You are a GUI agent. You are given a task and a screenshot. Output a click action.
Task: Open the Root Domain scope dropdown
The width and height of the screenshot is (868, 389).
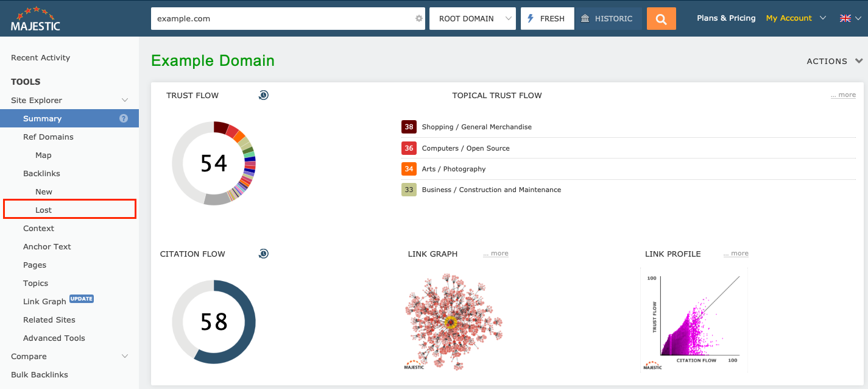point(472,19)
